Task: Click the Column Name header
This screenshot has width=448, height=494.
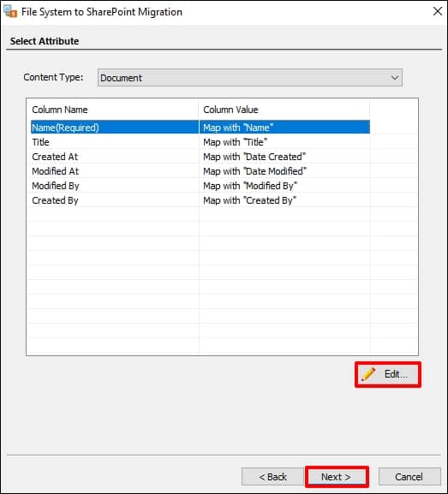Action: [60, 110]
